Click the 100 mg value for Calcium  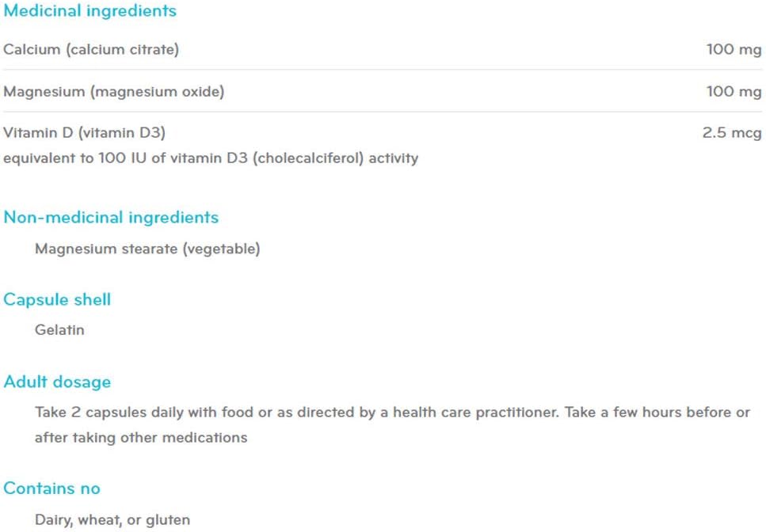[x=734, y=50]
